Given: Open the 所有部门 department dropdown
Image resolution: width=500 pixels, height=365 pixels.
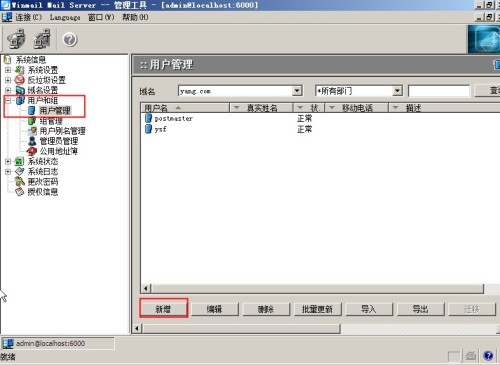Looking at the screenshot, I should coord(397,91).
